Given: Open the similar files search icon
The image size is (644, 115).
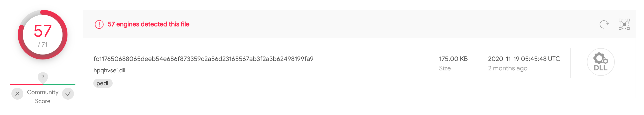Looking at the screenshot, I should [x=624, y=24].
